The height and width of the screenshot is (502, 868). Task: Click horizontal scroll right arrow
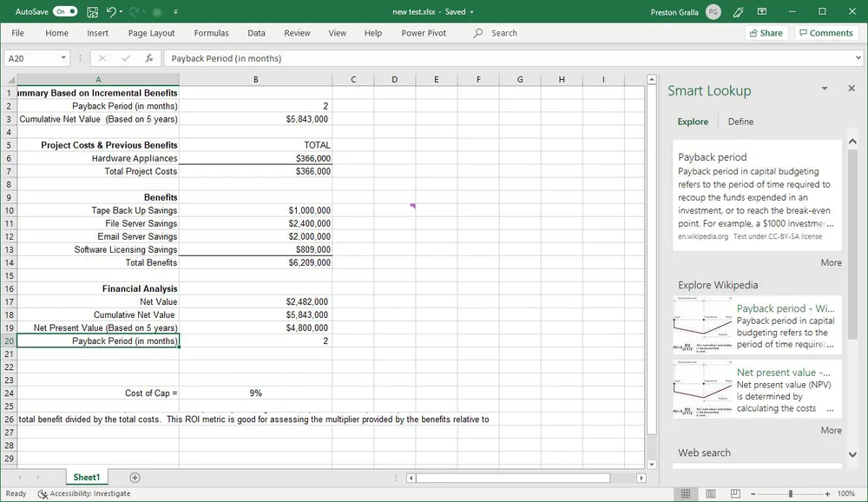[x=641, y=478]
